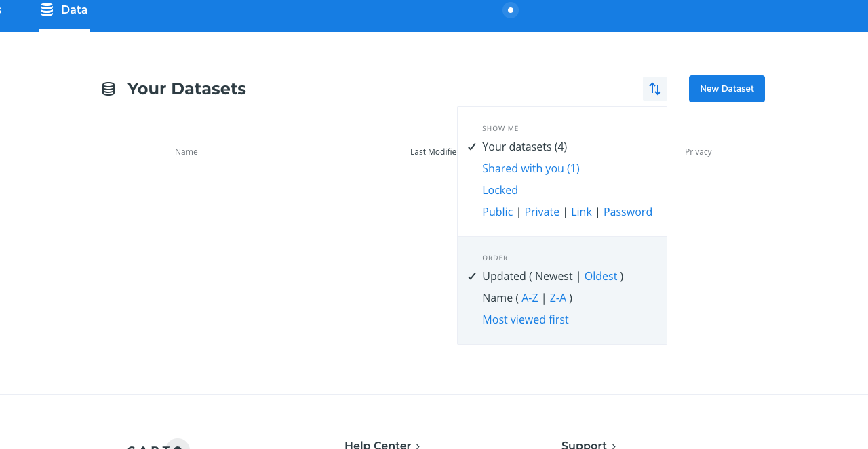
Task: Click the white circle indicator in header
Action: (x=511, y=10)
